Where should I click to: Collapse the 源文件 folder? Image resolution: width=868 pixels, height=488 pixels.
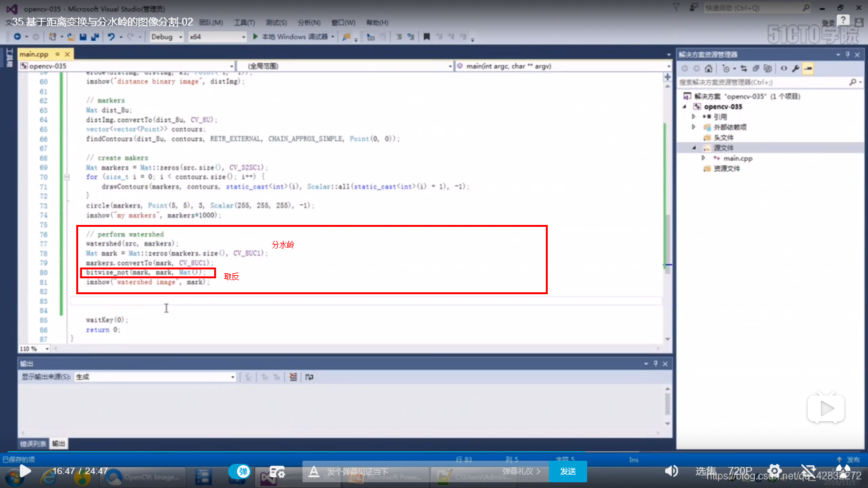pos(695,147)
